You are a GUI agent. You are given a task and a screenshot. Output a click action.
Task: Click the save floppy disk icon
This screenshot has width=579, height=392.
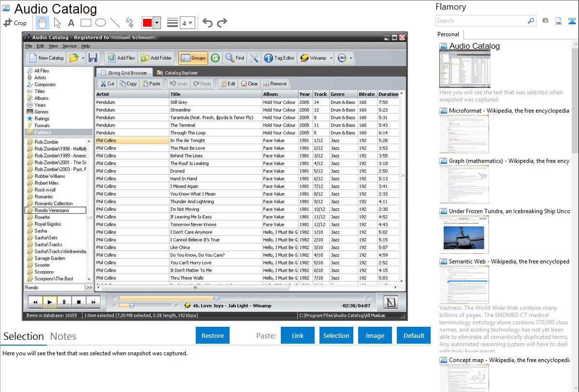click(93, 58)
